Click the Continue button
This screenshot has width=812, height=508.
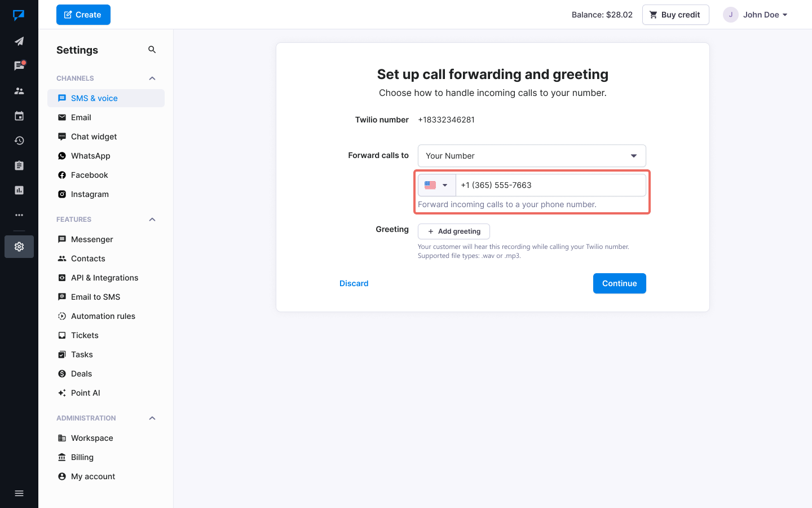[619, 283]
